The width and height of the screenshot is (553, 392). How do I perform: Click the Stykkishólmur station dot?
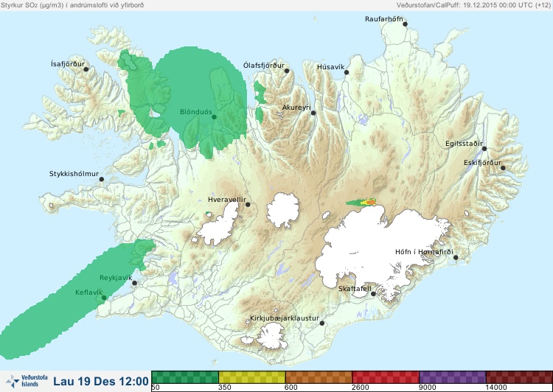pos(102,180)
